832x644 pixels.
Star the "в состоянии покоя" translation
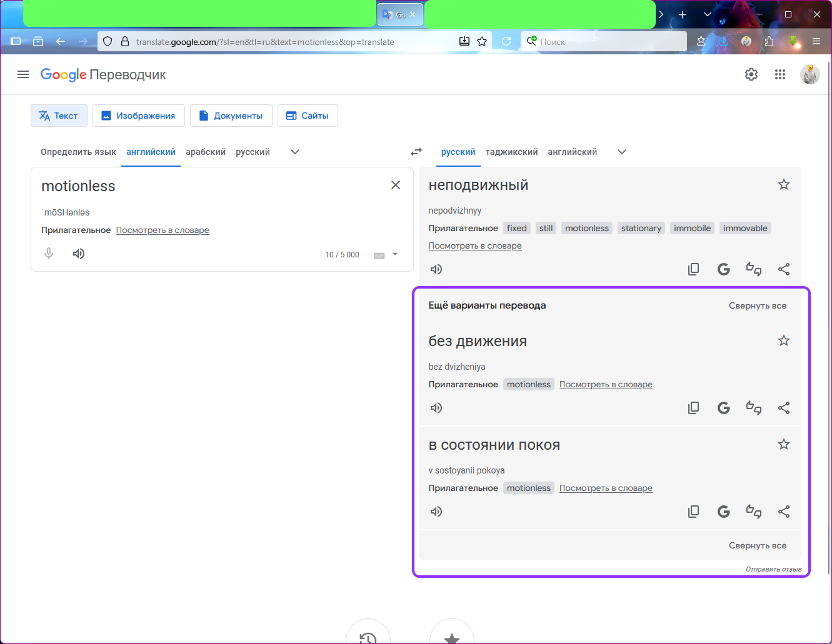[x=784, y=444]
